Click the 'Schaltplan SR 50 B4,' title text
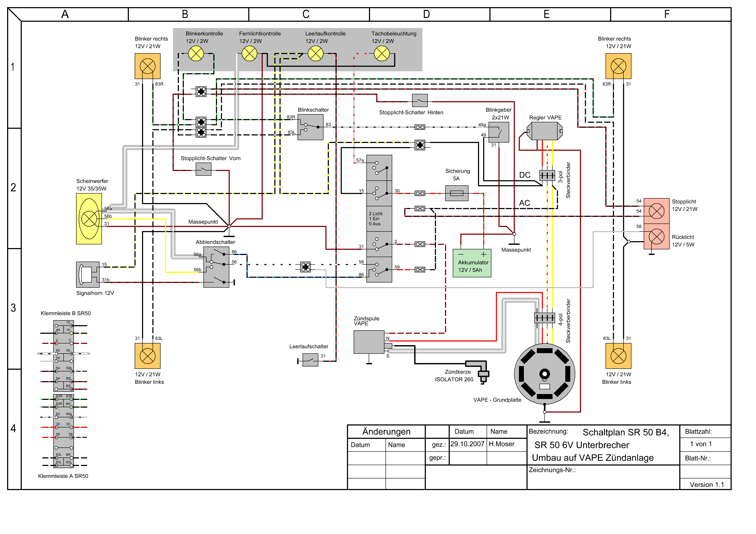The height and width of the screenshot is (534, 756). (626, 432)
